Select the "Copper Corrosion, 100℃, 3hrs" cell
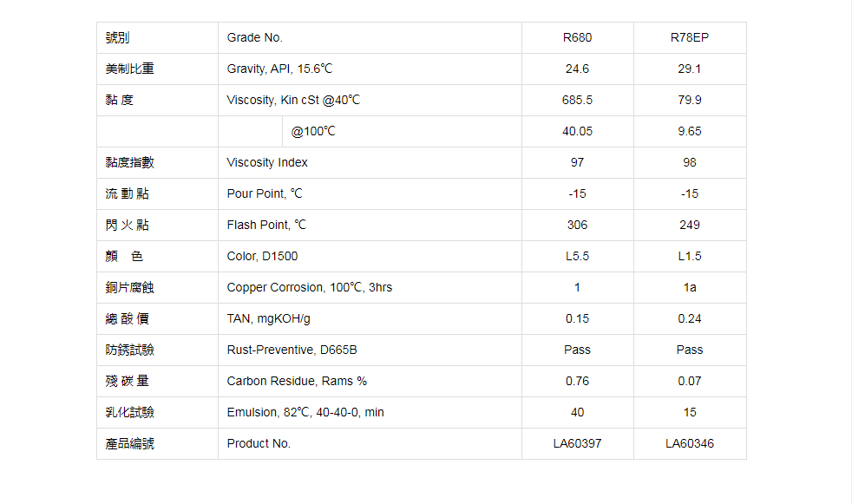Image resolution: width=852 pixels, height=504 pixels. coord(310,287)
